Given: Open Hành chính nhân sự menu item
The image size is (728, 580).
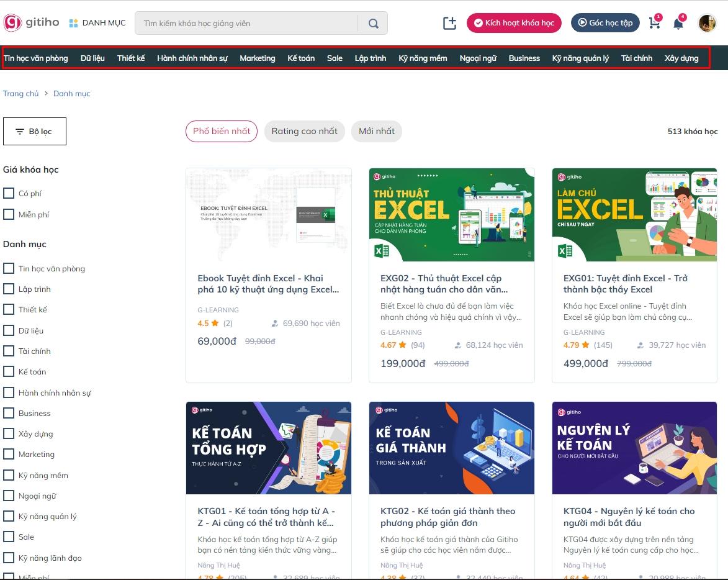Looking at the screenshot, I should (x=192, y=58).
